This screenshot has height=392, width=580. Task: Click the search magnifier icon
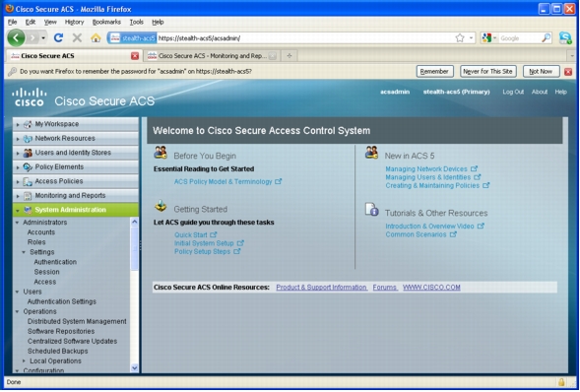coord(546,37)
